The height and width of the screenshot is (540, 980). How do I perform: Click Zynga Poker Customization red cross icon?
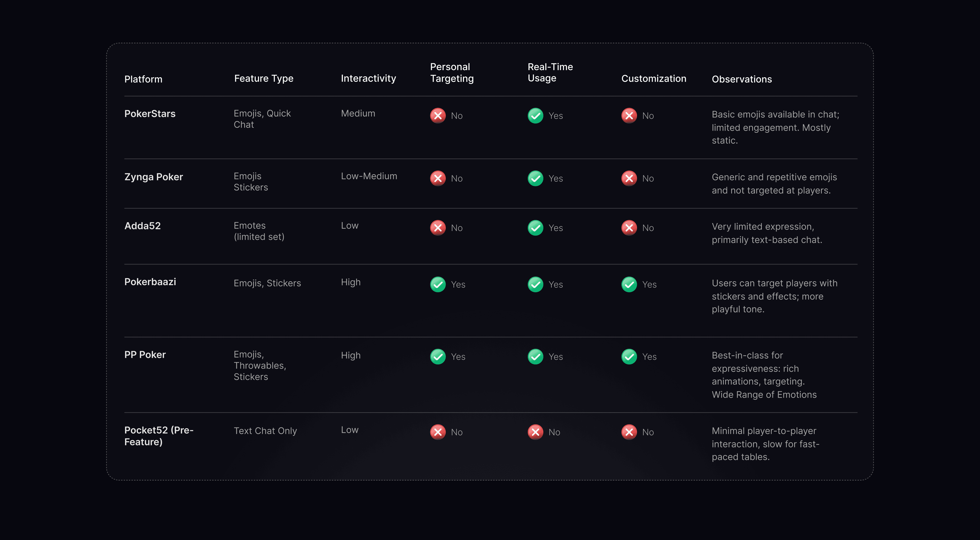[629, 178]
